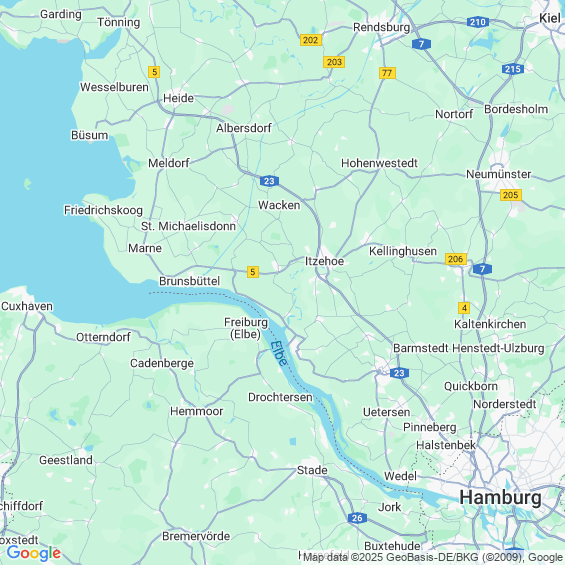Click the A23 highway shield near Wacken
Image resolution: width=565 pixels, height=565 pixels.
(269, 181)
